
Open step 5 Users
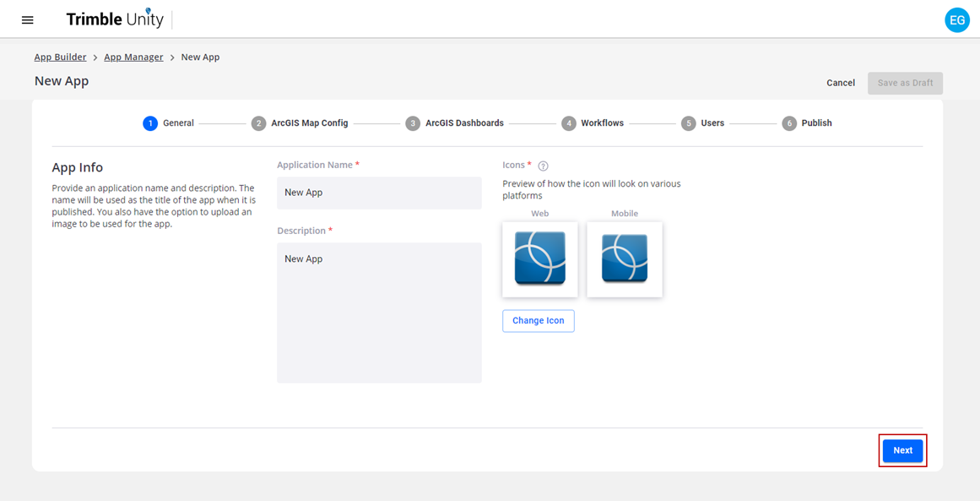click(702, 123)
